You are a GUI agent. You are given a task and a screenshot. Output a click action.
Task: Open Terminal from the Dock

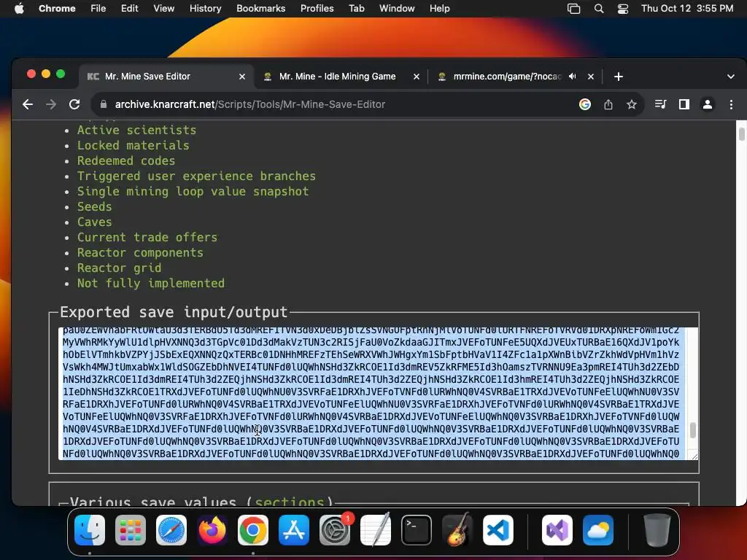pos(417,530)
